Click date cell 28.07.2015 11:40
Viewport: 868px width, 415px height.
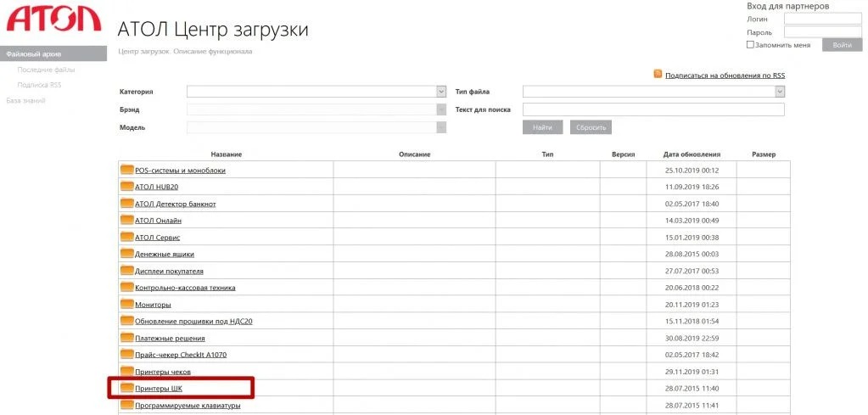point(692,389)
